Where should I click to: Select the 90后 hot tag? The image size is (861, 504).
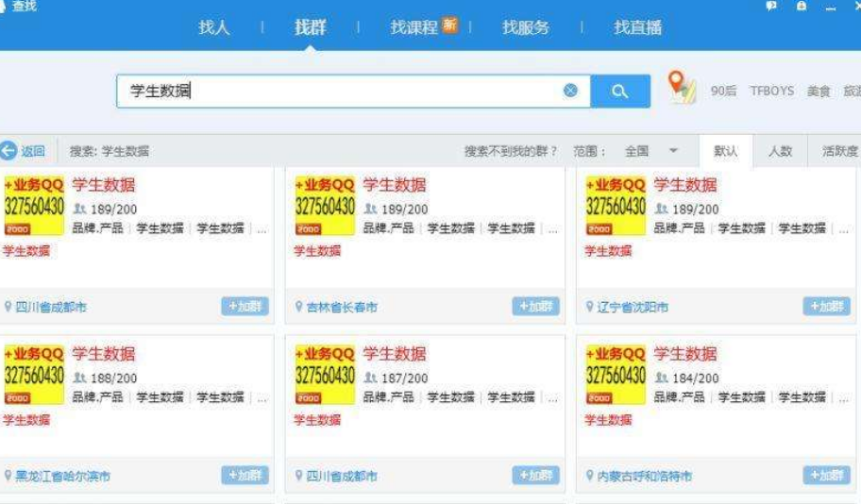[x=723, y=92]
